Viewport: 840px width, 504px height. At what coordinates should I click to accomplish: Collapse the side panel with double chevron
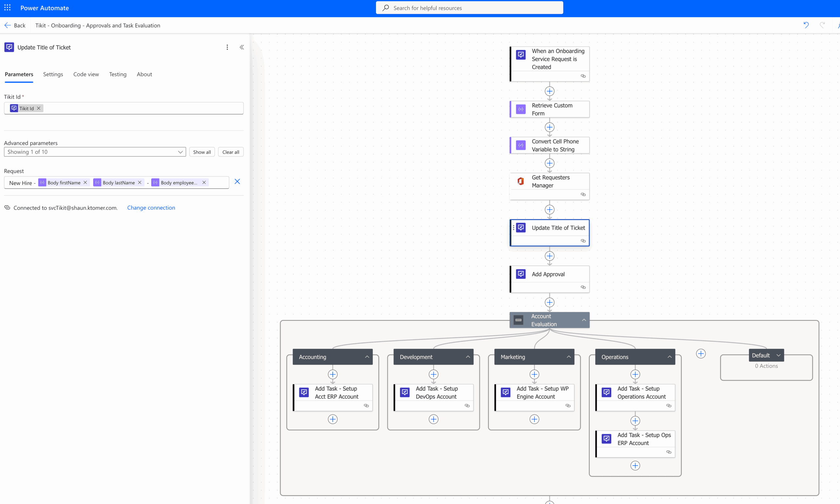pos(241,47)
